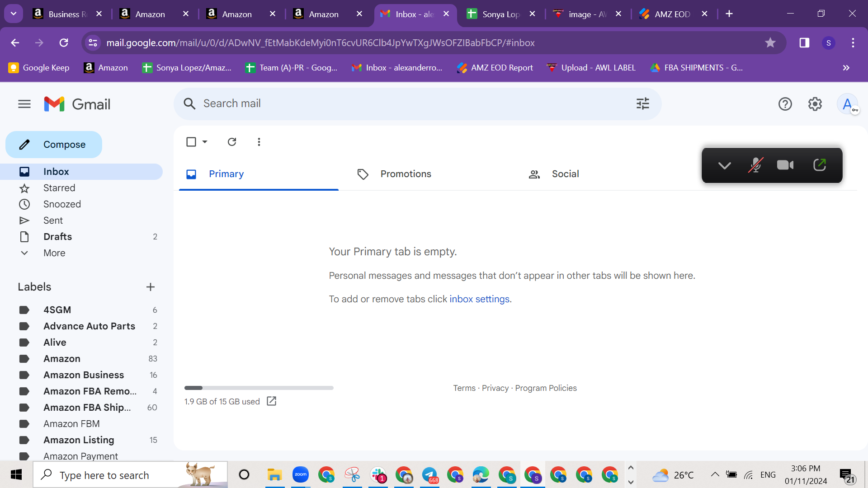Open the 4SGM label
868x488 pixels.
point(81,310)
